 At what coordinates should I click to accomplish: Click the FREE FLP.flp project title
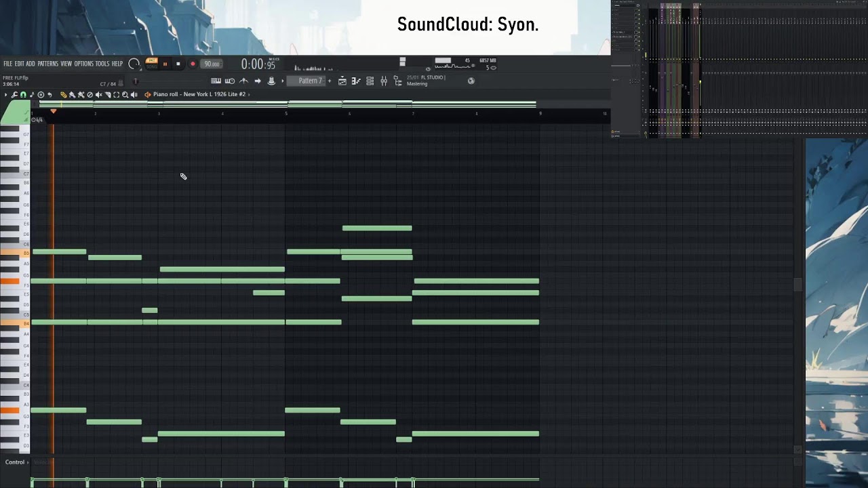[x=15, y=77]
